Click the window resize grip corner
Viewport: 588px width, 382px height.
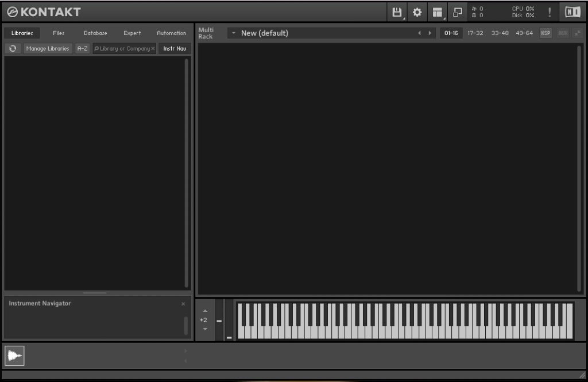(582, 375)
